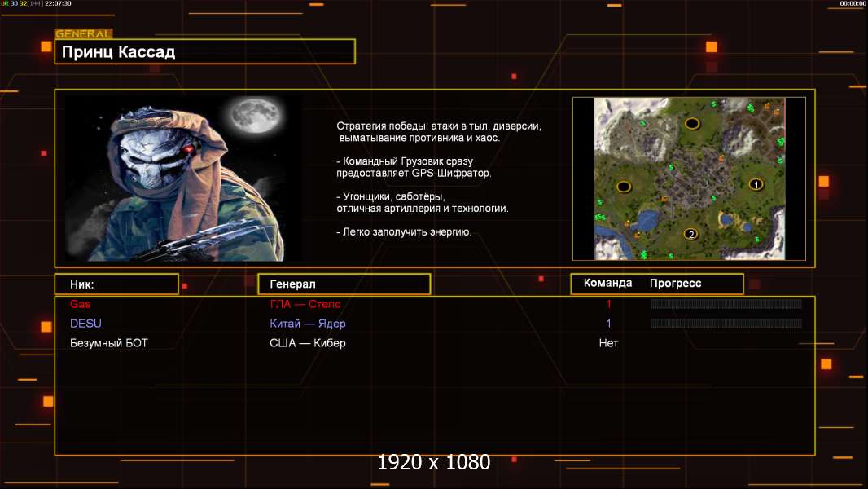This screenshot has height=489, width=868.
Task: Click start position marker 1 on minimap
Action: pyautogui.click(x=756, y=184)
